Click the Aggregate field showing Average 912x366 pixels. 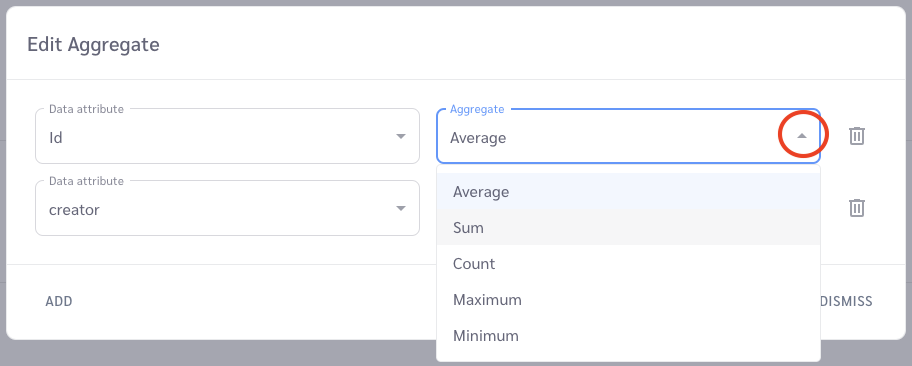(628, 136)
